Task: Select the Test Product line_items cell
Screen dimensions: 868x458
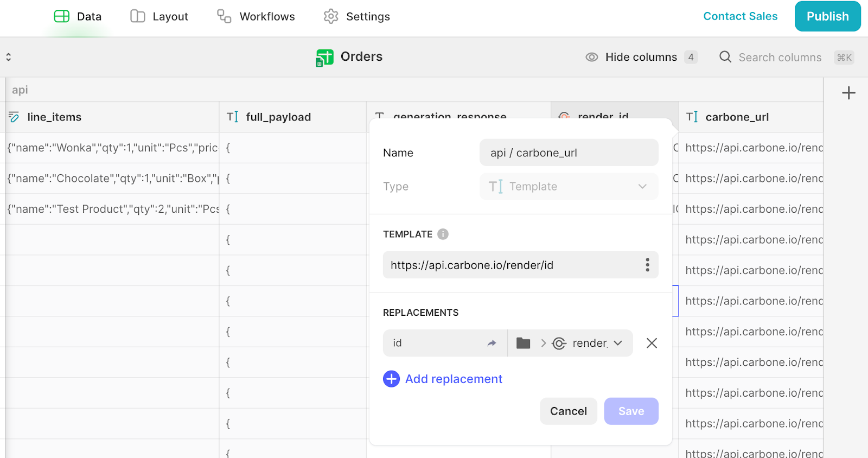Action: (x=112, y=209)
